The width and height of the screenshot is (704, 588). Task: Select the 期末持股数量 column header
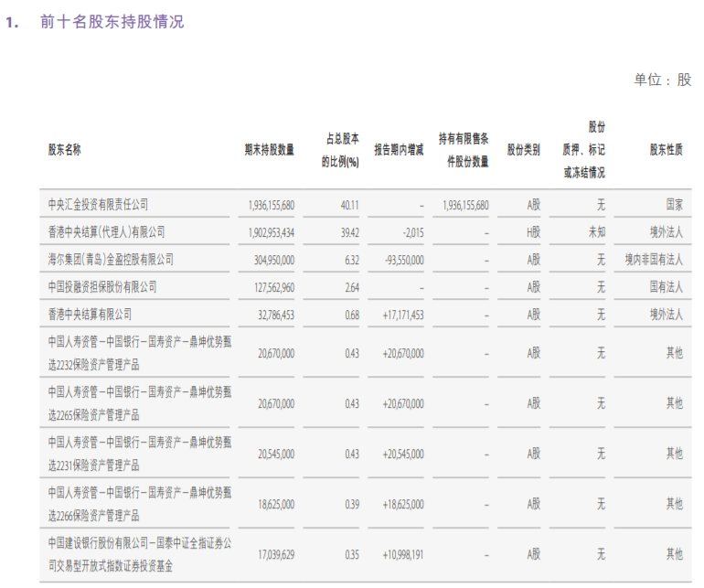[x=269, y=150]
